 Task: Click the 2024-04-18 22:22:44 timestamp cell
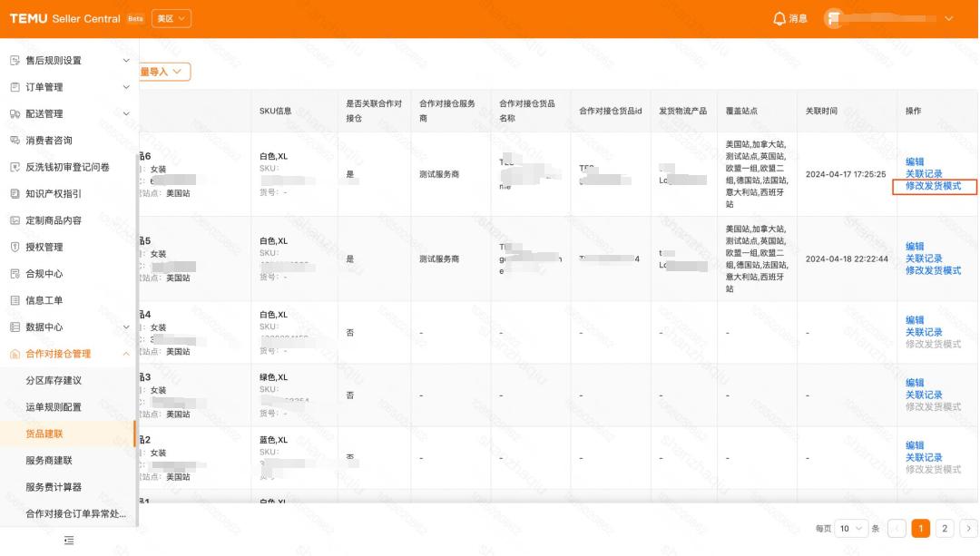(x=847, y=258)
